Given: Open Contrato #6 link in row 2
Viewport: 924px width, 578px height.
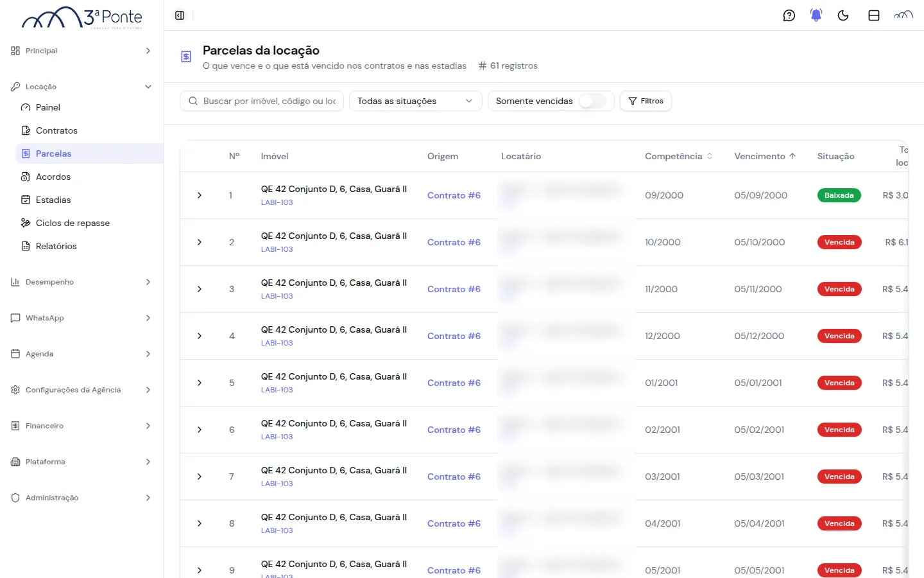Looking at the screenshot, I should click(454, 242).
